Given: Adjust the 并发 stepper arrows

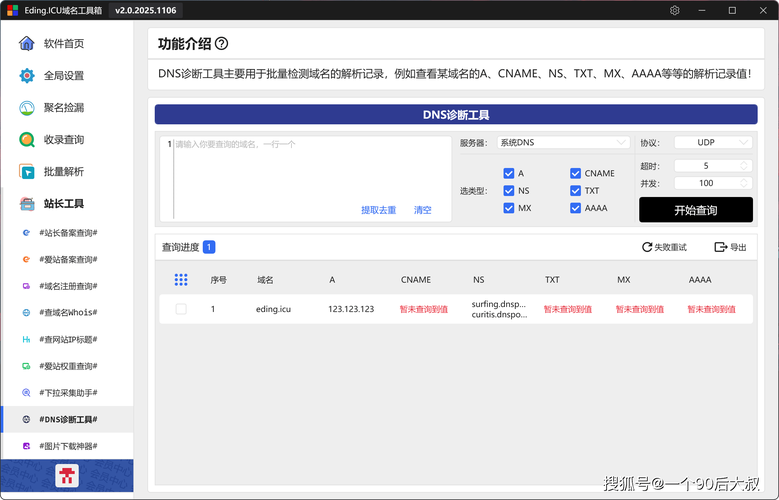Looking at the screenshot, I should (744, 183).
